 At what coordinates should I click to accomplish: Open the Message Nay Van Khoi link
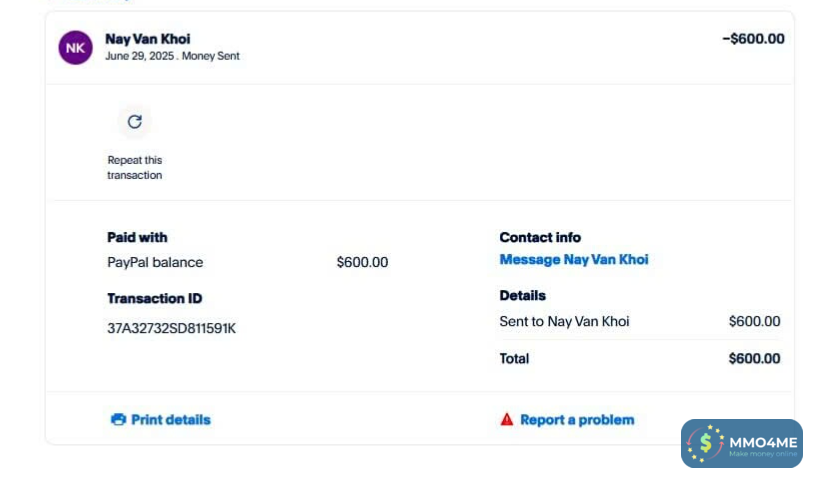tap(573, 260)
